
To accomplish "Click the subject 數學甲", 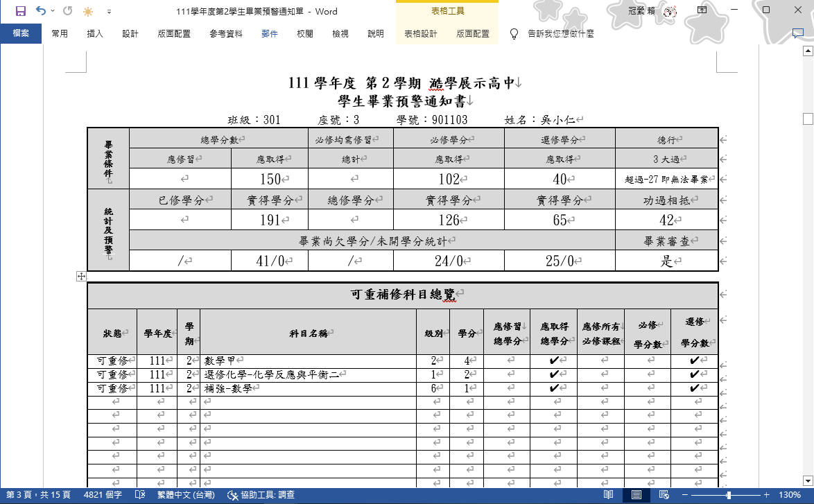I will click(x=220, y=360).
